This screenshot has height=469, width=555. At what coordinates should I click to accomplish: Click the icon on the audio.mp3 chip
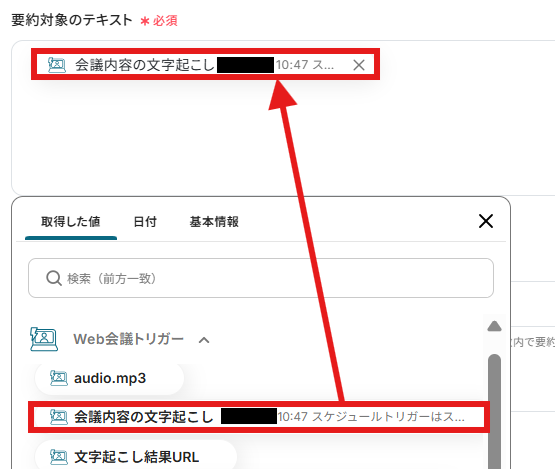58,378
